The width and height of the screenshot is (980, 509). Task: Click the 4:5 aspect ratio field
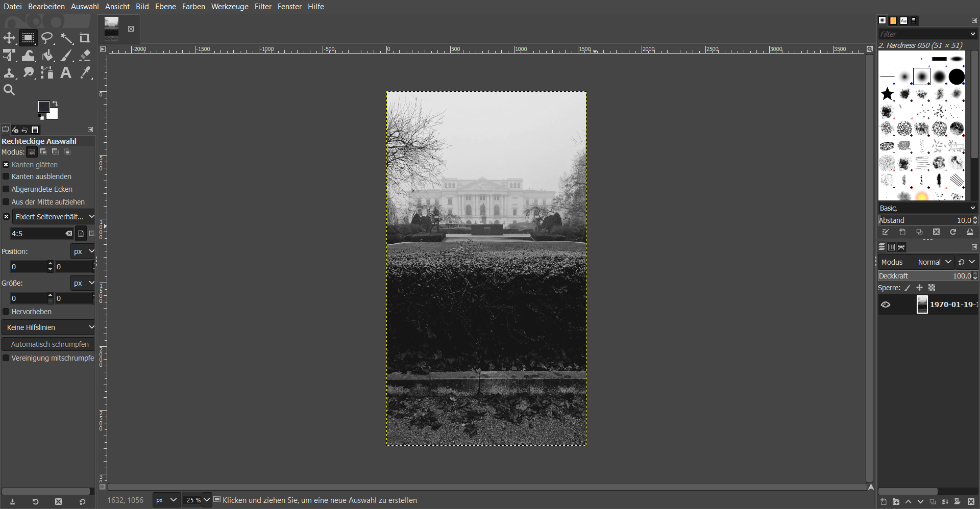[38, 234]
